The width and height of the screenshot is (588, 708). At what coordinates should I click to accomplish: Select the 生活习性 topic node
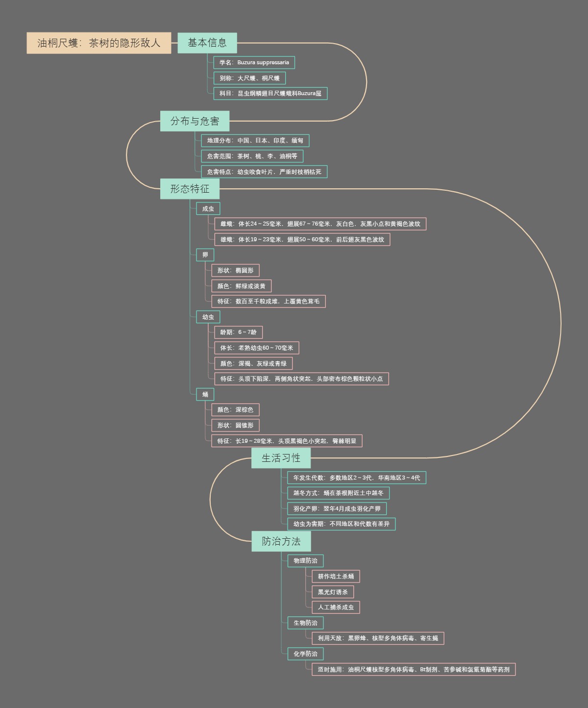coord(281,458)
